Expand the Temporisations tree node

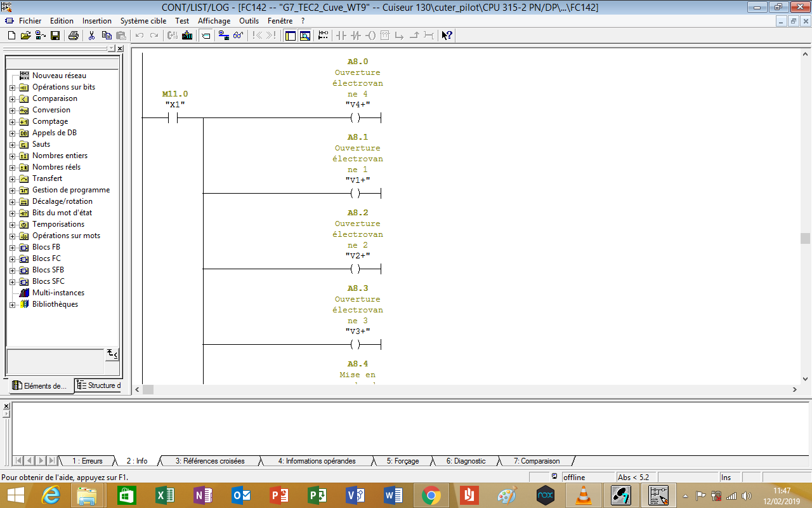(13, 224)
